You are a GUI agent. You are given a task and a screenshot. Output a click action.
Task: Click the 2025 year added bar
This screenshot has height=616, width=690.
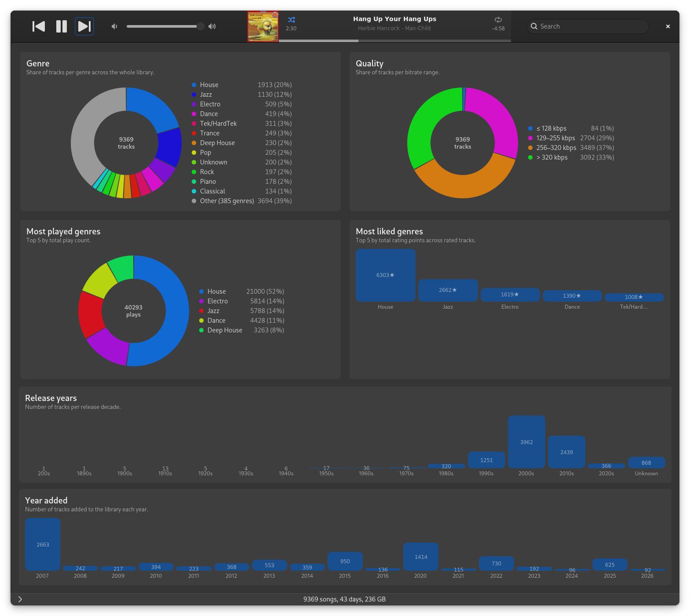click(x=610, y=565)
